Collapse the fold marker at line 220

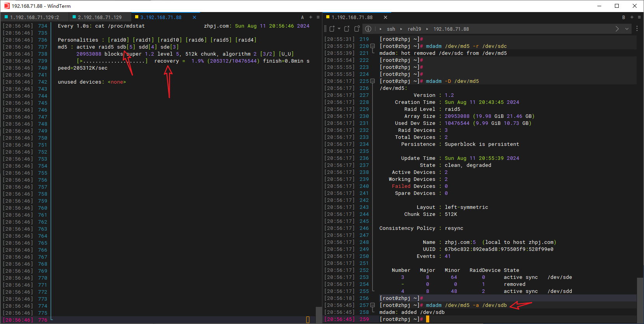click(372, 46)
